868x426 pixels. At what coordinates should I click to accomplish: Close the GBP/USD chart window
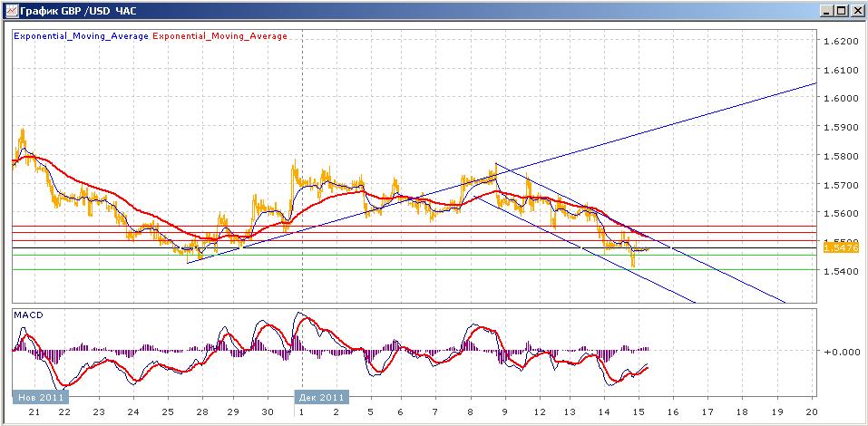[x=856, y=11]
